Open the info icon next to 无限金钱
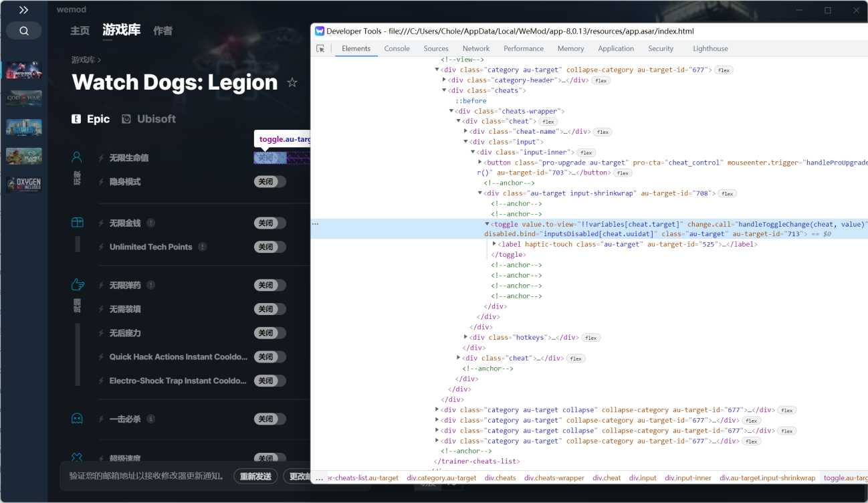Screen dimensions: 868x503 151,223
